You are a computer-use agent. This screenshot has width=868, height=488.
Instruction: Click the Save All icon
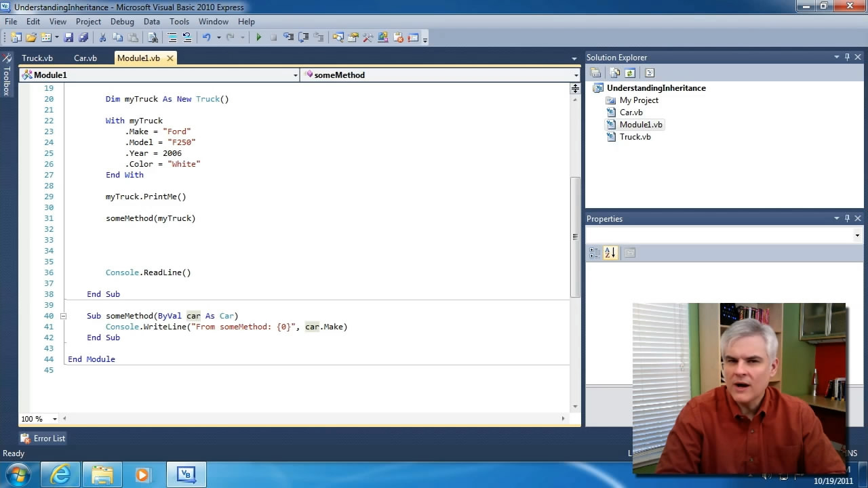(83, 37)
